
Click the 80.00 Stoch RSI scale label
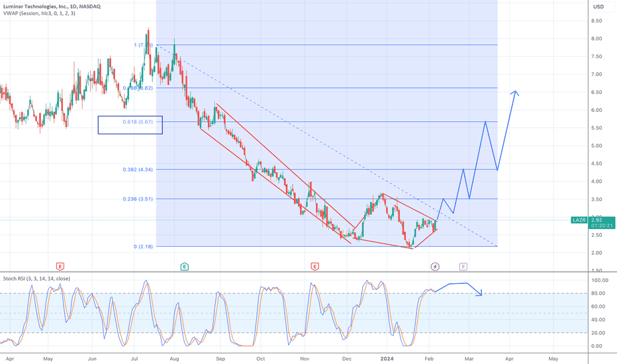click(x=598, y=294)
